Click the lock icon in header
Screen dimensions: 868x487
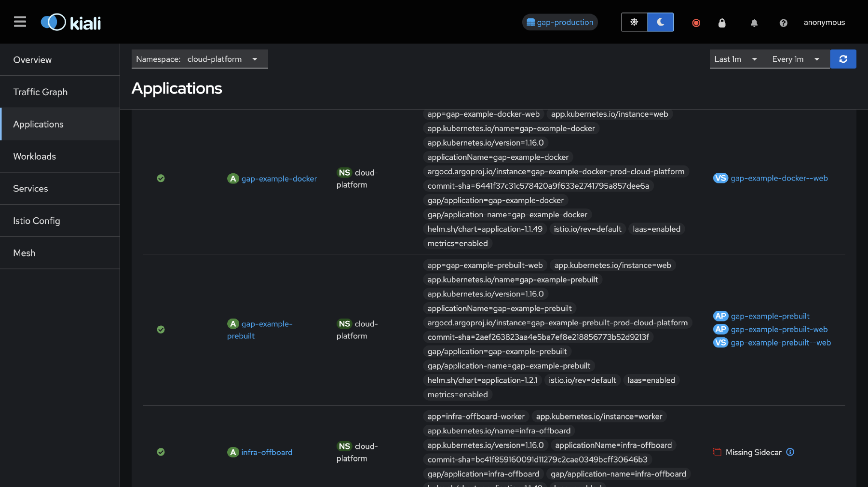(x=722, y=23)
